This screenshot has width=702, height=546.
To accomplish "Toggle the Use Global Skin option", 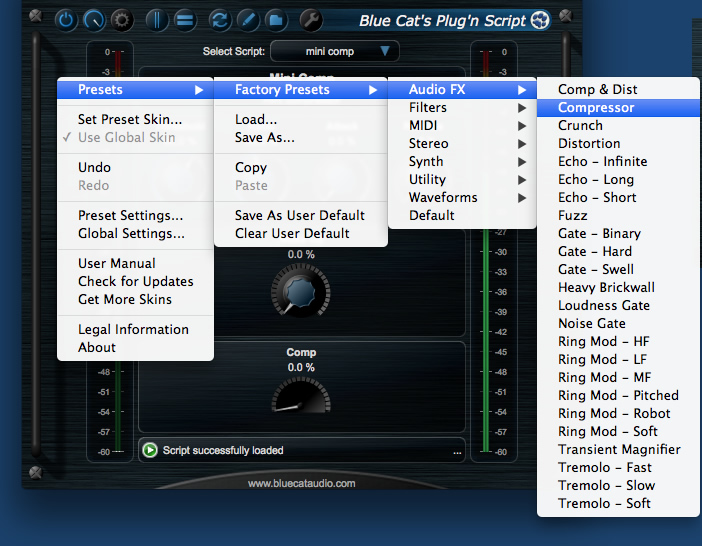I will point(135,137).
